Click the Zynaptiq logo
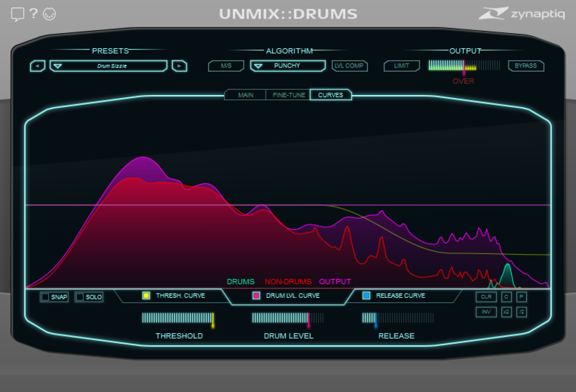 point(521,14)
